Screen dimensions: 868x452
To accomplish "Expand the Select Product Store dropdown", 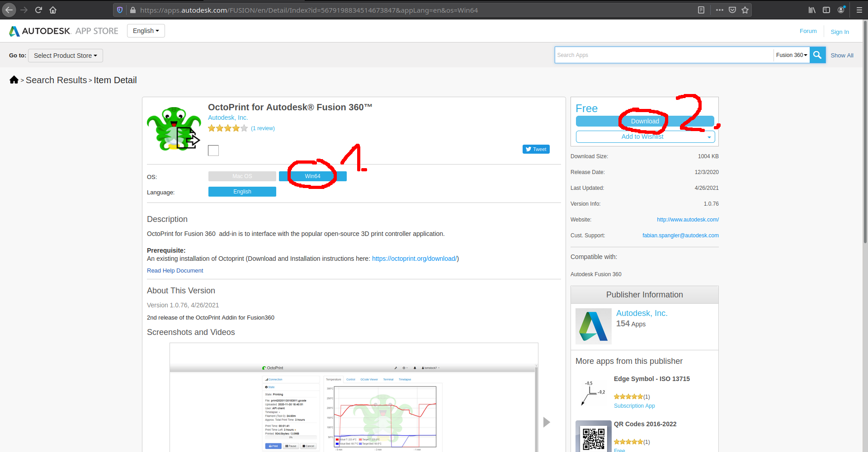I will pos(66,56).
